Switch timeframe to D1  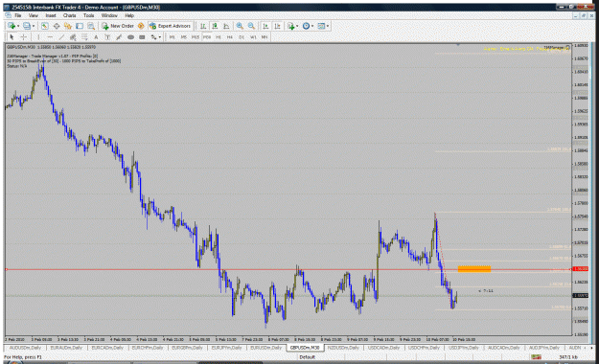pos(242,37)
